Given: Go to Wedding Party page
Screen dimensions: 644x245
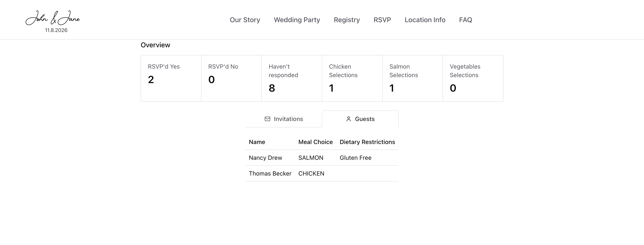Looking at the screenshot, I should pos(297,20).
